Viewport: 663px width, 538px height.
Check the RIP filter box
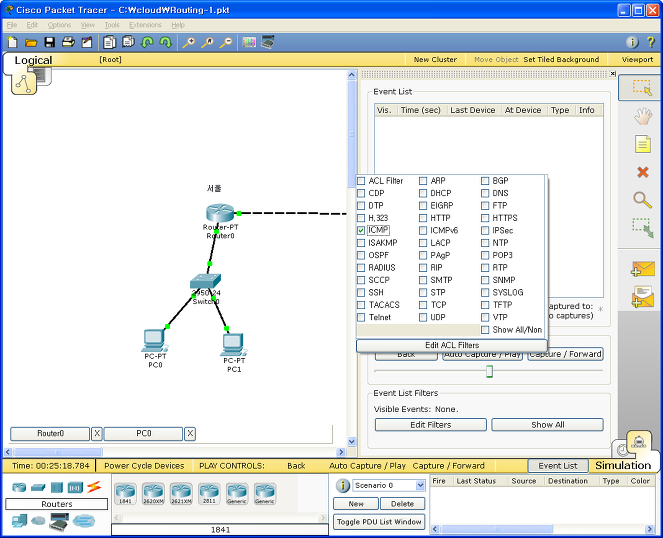[x=423, y=268]
